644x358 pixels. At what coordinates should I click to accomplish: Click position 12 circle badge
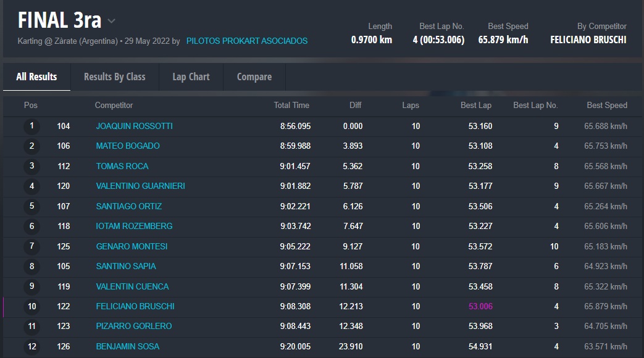point(31,347)
